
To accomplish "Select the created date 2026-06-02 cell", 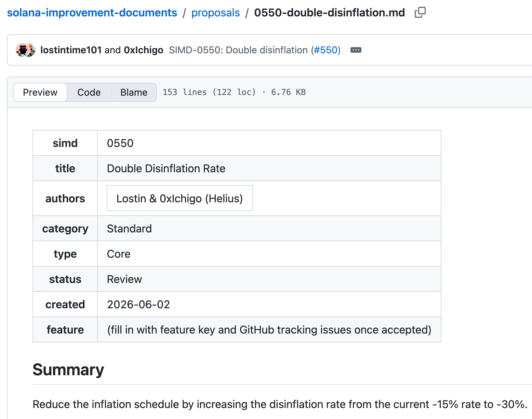I will tap(269, 304).
